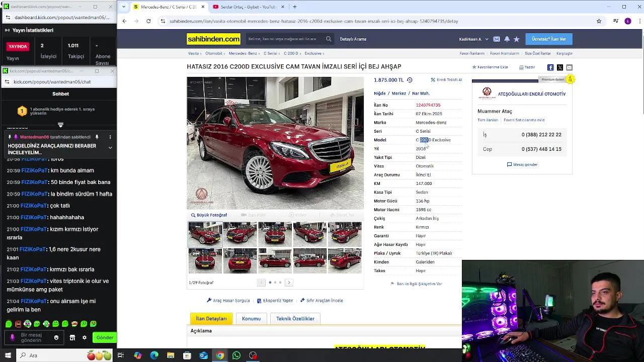The image size is (644, 362).
Task: Go back in Chrome browser
Action: [124, 21]
